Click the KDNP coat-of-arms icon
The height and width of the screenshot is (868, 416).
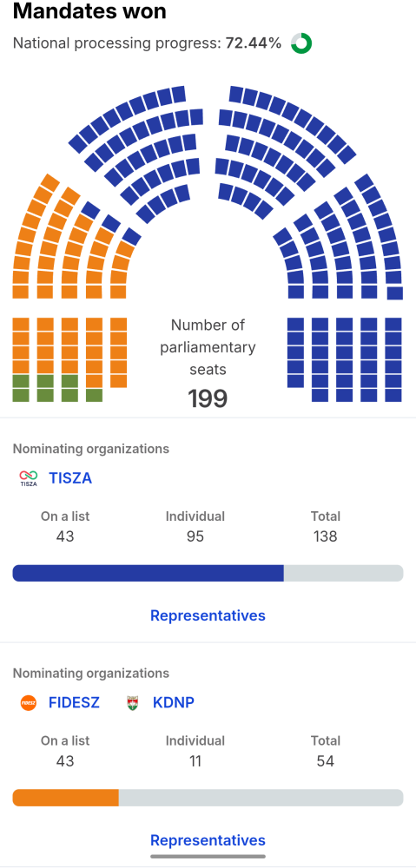(x=132, y=703)
